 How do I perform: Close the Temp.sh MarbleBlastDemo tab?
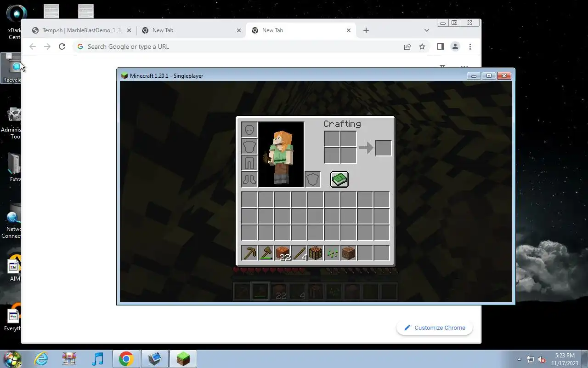(x=129, y=30)
